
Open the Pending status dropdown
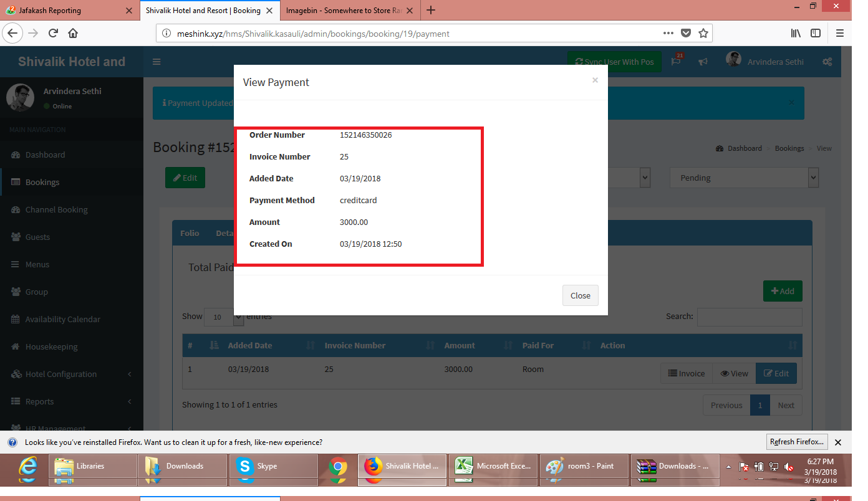[744, 178]
